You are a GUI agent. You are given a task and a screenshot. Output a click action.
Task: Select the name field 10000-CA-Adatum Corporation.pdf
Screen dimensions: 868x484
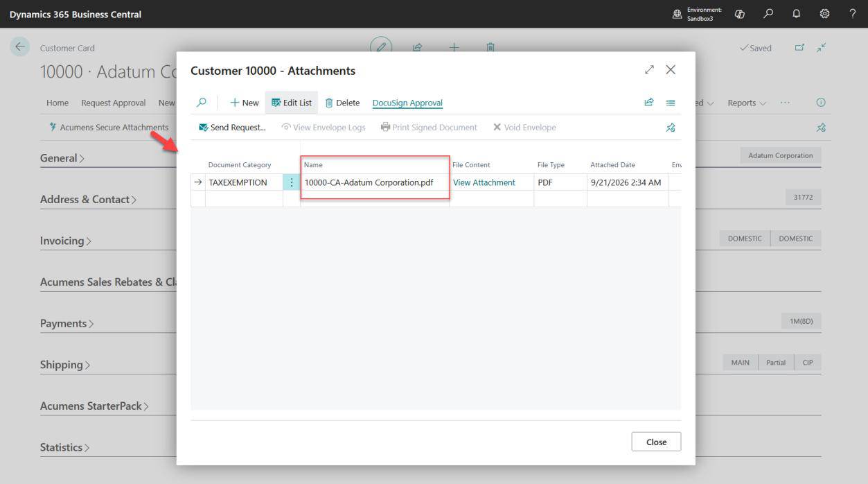click(x=375, y=182)
